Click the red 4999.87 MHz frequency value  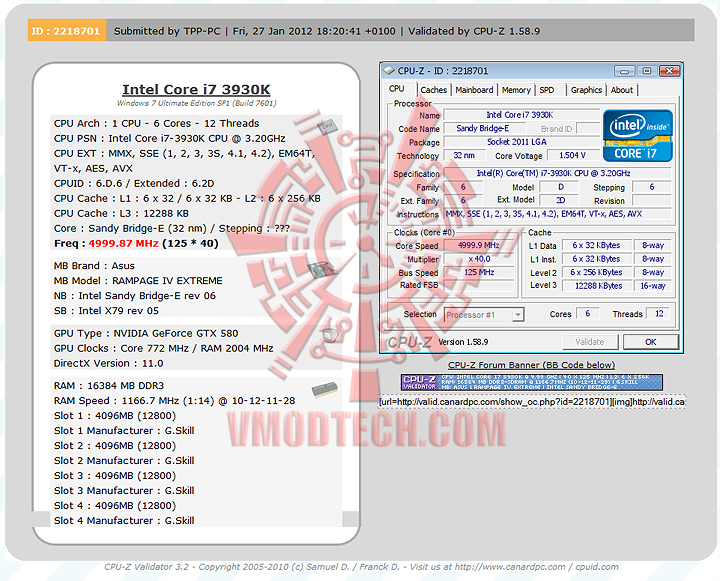tap(123, 243)
